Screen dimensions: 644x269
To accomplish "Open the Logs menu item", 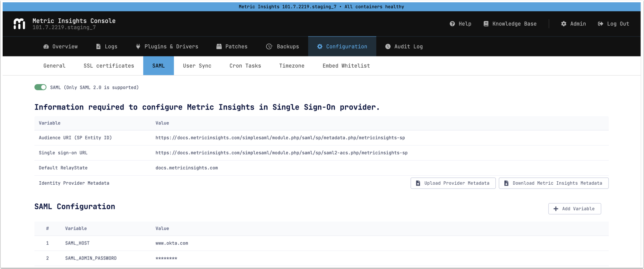I will [107, 47].
